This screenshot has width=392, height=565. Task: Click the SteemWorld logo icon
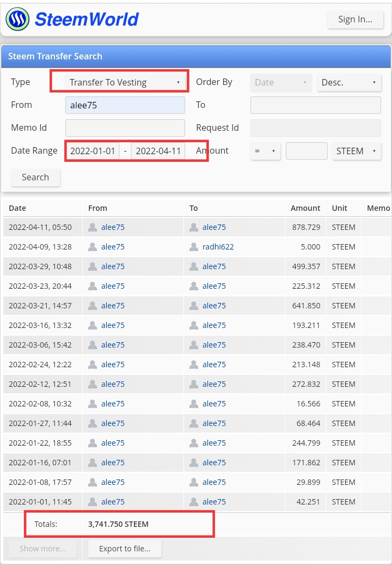click(x=17, y=19)
